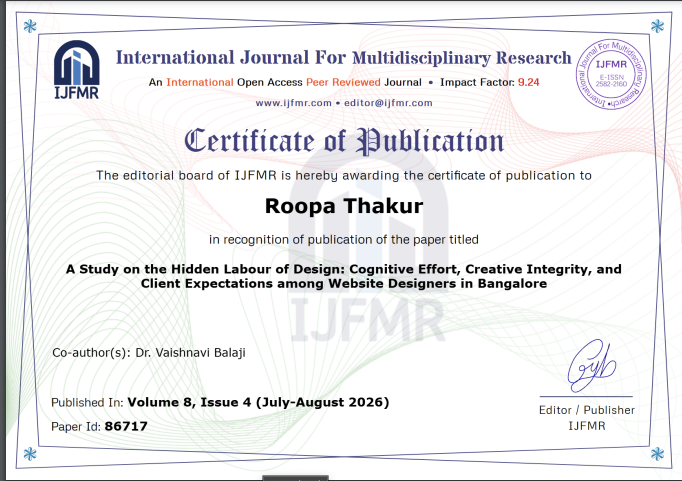Image resolution: width=682 pixels, height=481 pixels.
Task: Click the Certificate of Publication title
Action: (x=344, y=142)
